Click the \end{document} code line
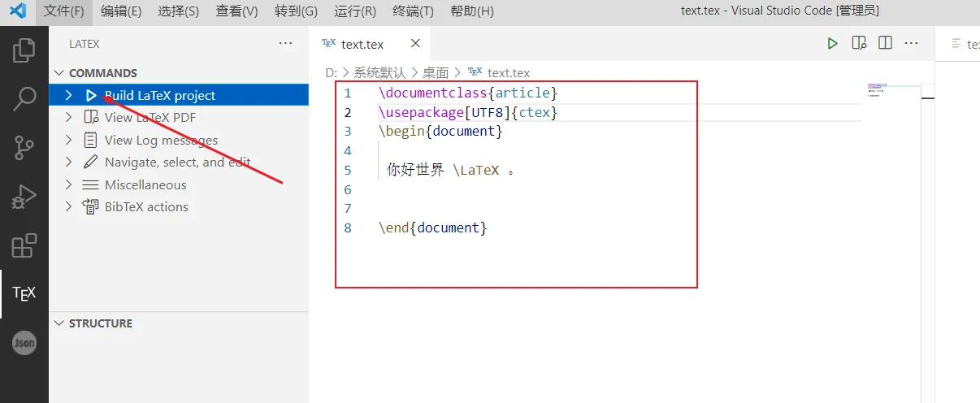The width and height of the screenshot is (980, 403). point(432,227)
